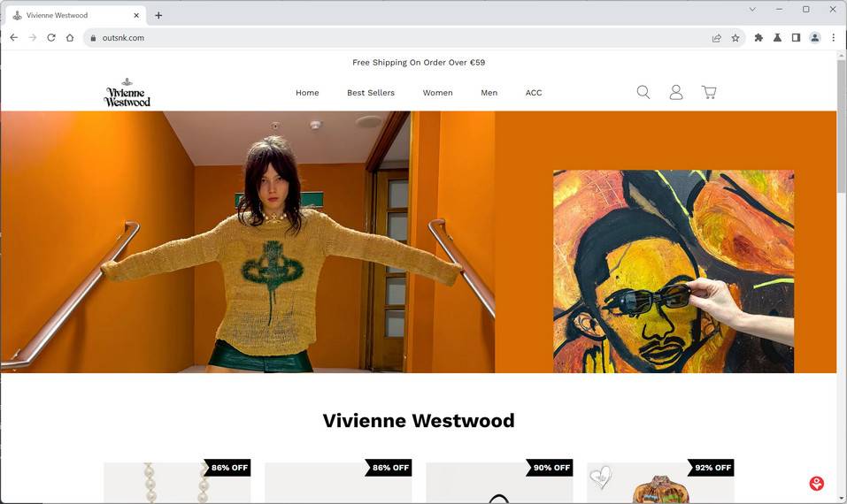Open the 92% OFF product card
The image size is (847, 504).
(660, 483)
